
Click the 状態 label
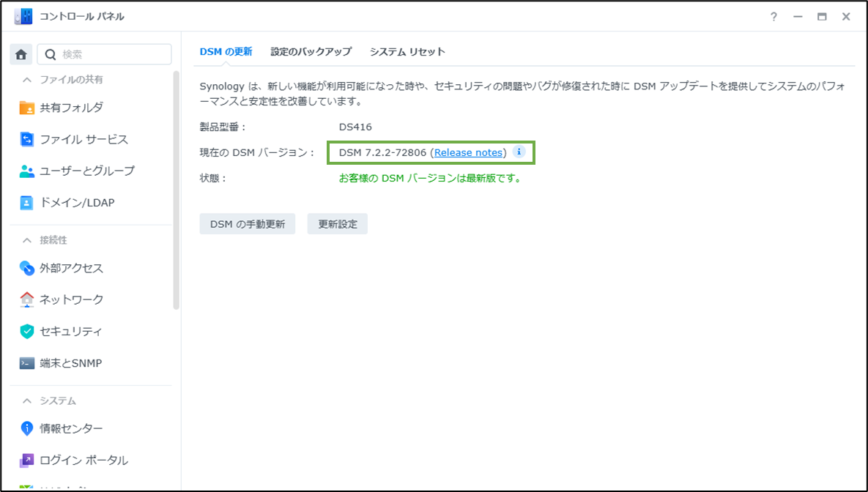pos(213,178)
